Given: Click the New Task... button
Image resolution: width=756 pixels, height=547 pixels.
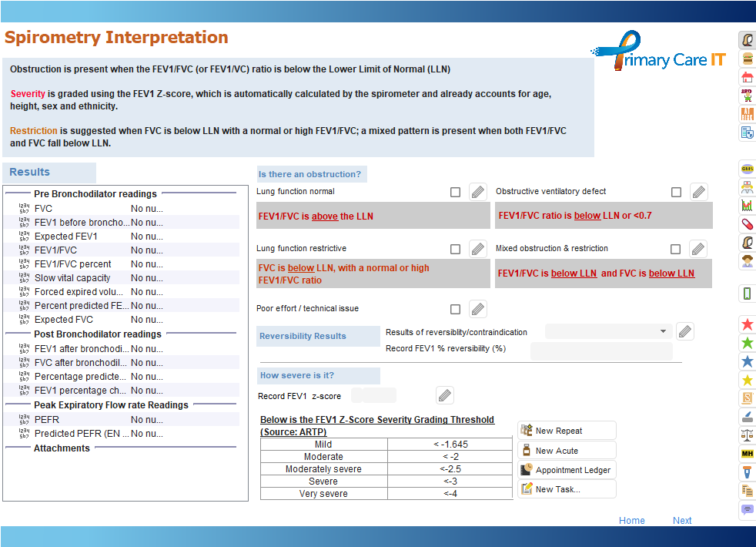Looking at the screenshot, I should 567,489.
